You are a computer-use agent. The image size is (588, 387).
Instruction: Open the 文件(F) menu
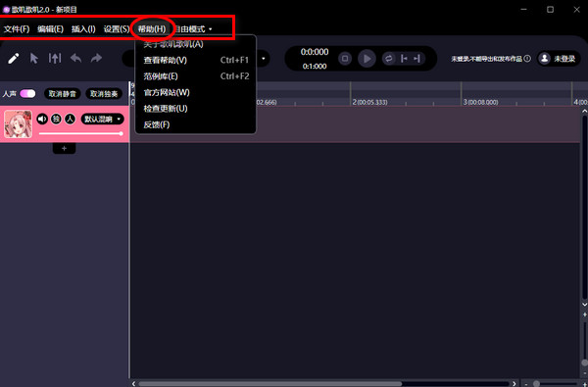tap(17, 28)
